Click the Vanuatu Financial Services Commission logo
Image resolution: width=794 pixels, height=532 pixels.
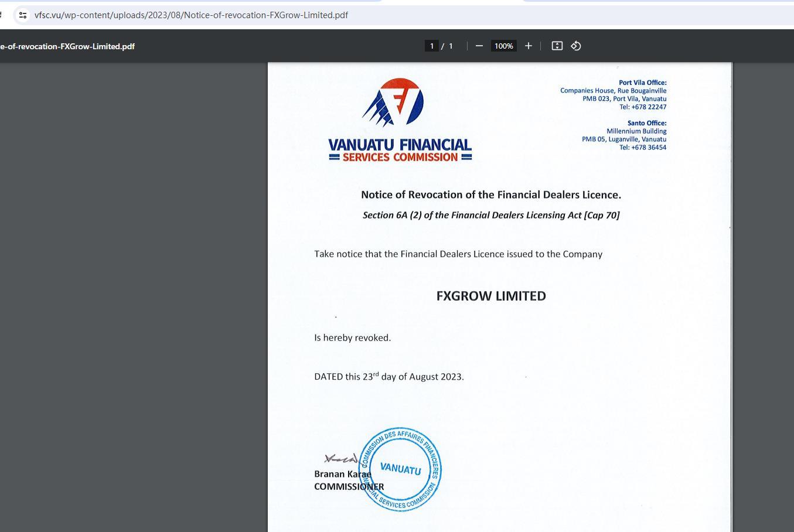(x=400, y=120)
